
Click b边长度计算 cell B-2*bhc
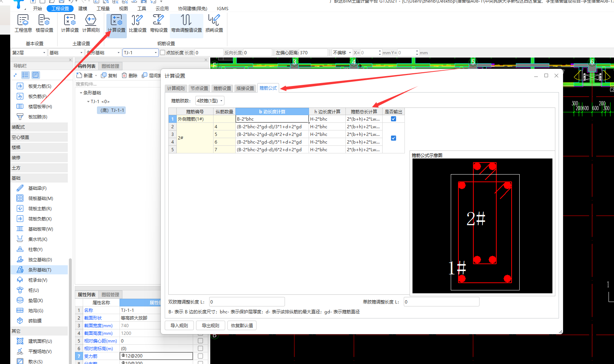(272, 119)
